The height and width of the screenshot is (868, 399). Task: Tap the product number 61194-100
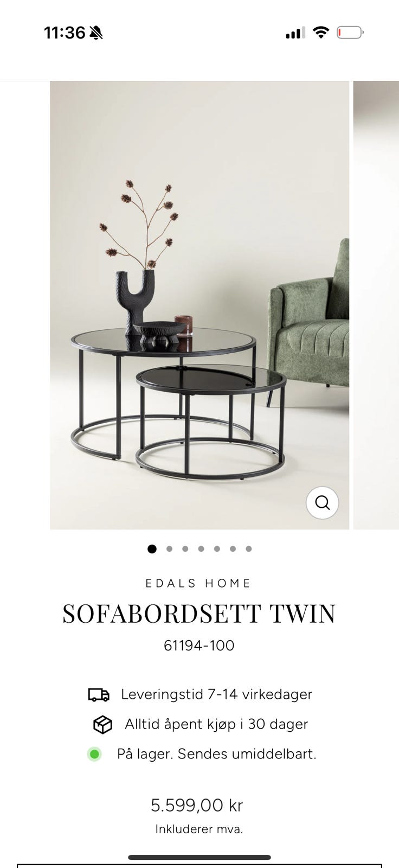tap(199, 646)
